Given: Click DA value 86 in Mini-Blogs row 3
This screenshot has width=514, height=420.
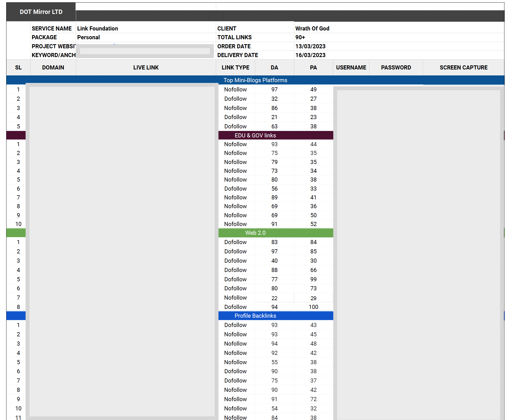Looking at the screenshot, I should pyautogui.click(x=274, y=108).
